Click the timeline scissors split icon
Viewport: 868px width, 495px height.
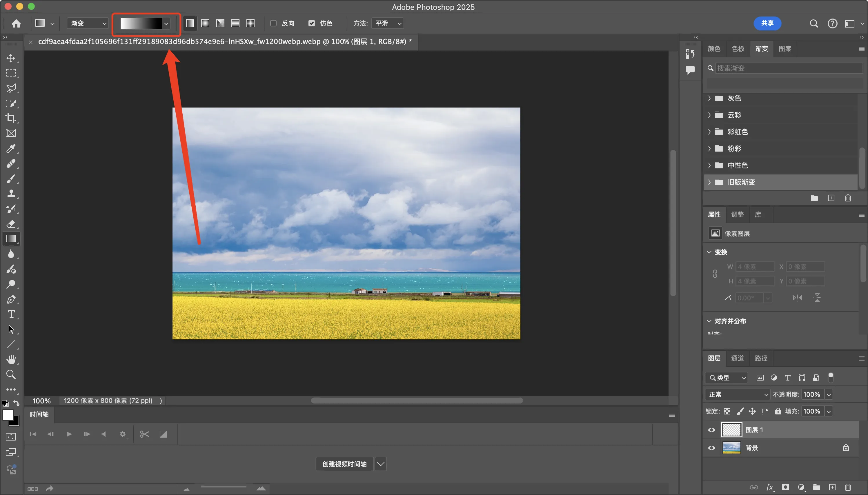144,434
